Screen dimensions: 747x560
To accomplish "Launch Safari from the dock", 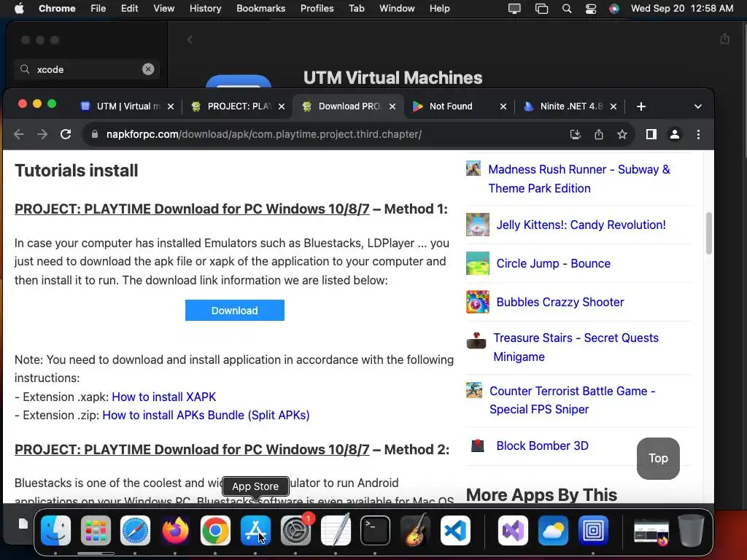I will pos(135,530).
